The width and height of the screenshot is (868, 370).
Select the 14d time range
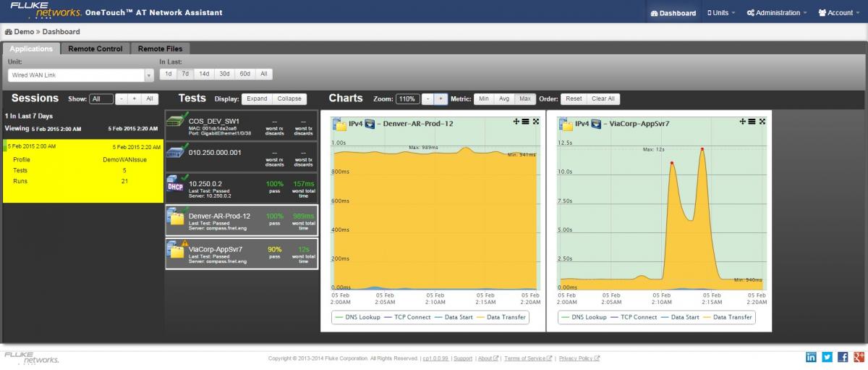click(204, 74)
